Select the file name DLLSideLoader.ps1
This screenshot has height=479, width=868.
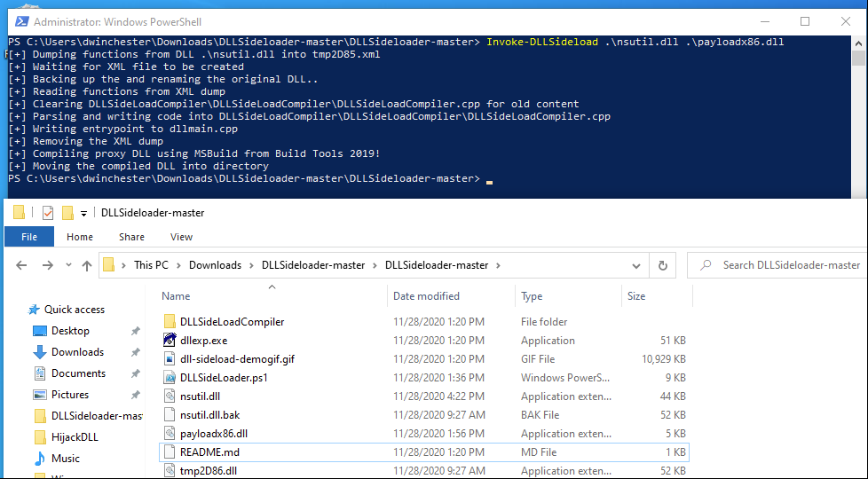coord(224,378)
